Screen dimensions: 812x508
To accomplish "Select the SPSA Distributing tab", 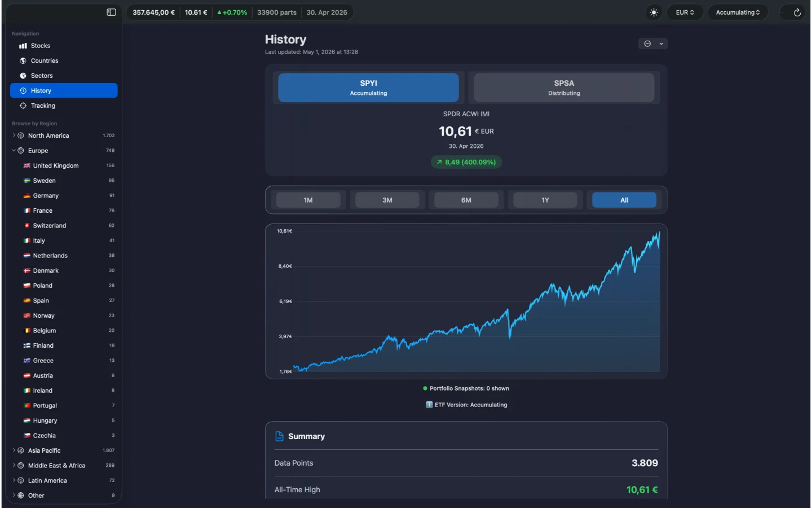I will click(x=564, y=87).
